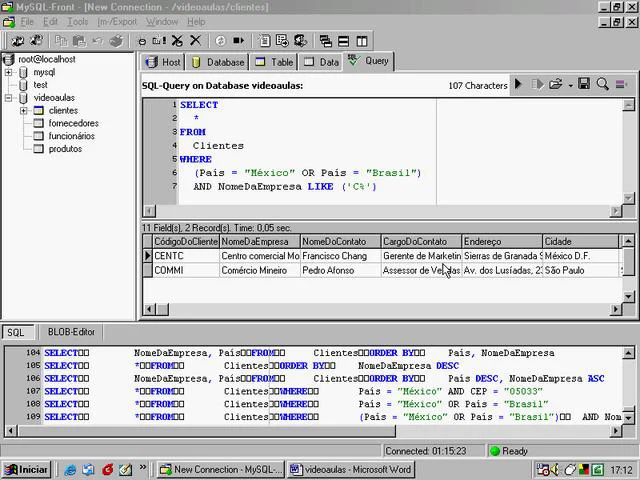
Task: Expand the clientes table node
Action: coord(24,111)
